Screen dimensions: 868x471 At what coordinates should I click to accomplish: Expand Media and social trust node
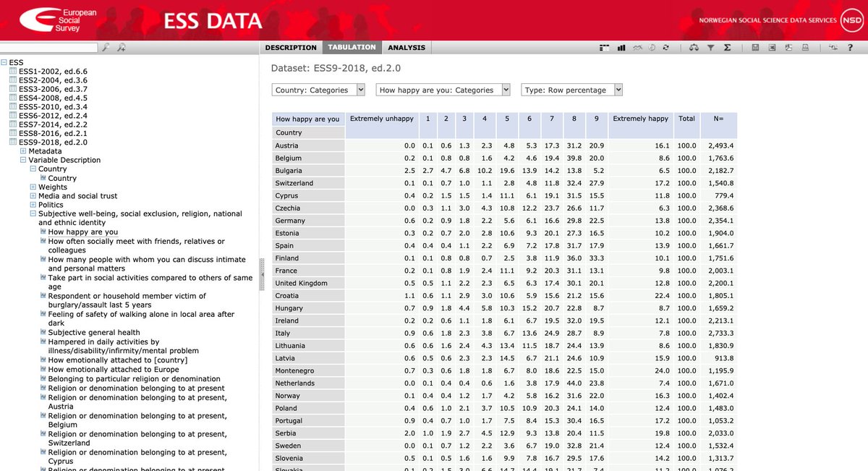(x=33, y=196)
